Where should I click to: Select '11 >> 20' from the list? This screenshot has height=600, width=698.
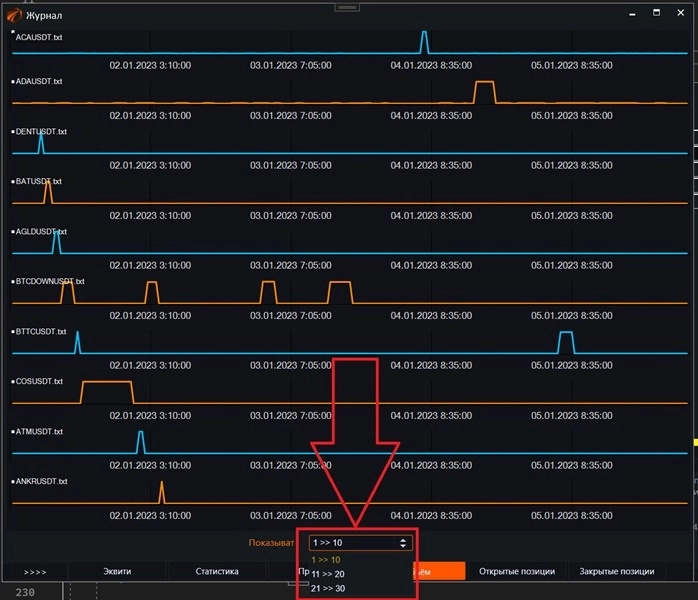(327, 574)
